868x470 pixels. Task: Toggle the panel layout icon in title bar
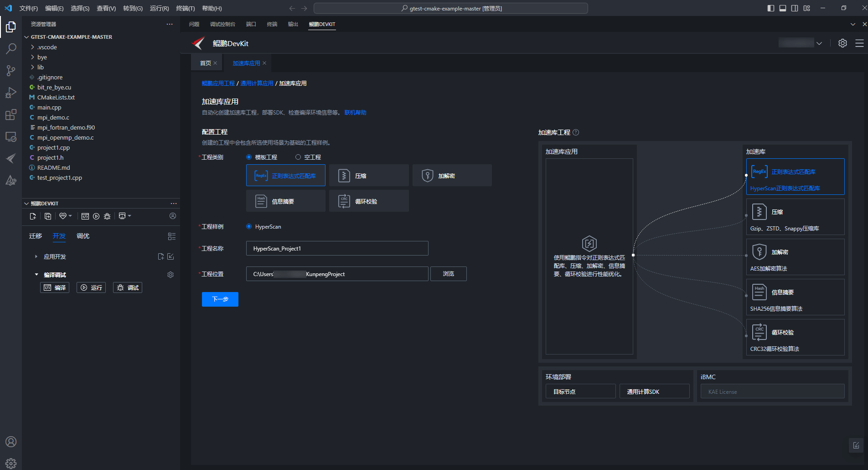pos(783,8)
